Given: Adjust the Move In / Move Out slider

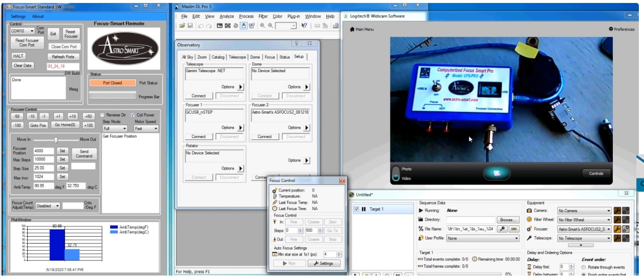Looking at the screenshot, I should (x=55, y=140).
